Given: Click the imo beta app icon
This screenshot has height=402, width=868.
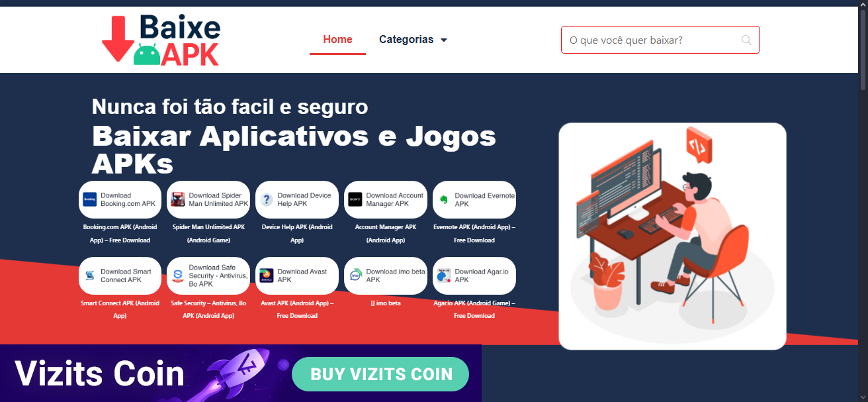Looking at the screenshot, I should 355,276.
